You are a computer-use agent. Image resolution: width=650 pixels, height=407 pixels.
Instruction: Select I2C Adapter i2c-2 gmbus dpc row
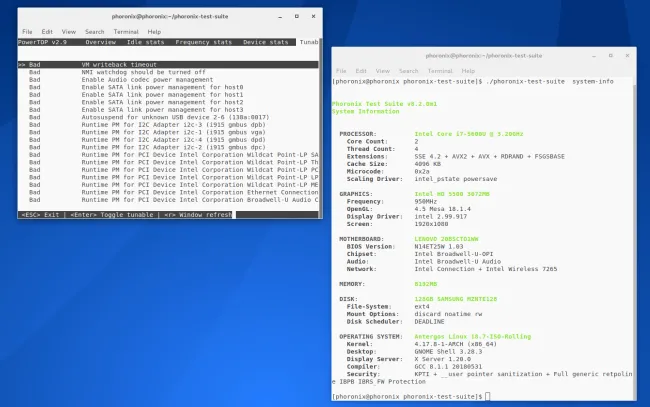(x=168, y=147)
